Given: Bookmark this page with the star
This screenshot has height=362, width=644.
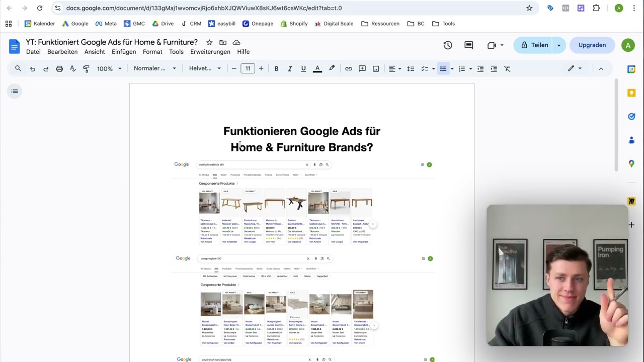Looking at the screenshot, I should [x=529, y=8].
